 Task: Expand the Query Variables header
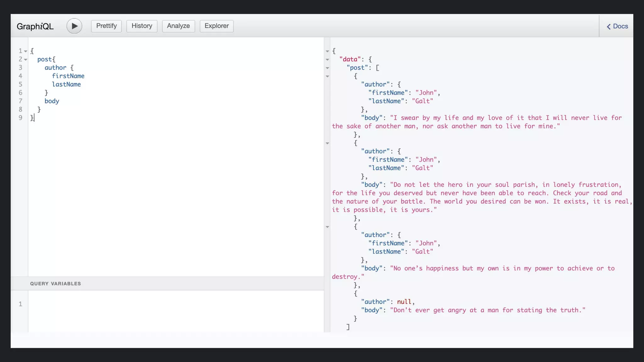click(56, 283)
